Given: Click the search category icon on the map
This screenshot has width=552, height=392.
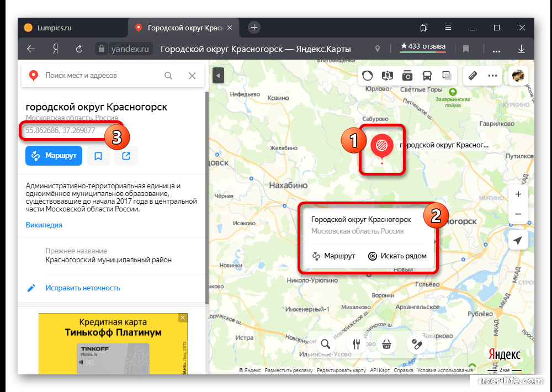Looking at the screenshot, I should (326, 344).
